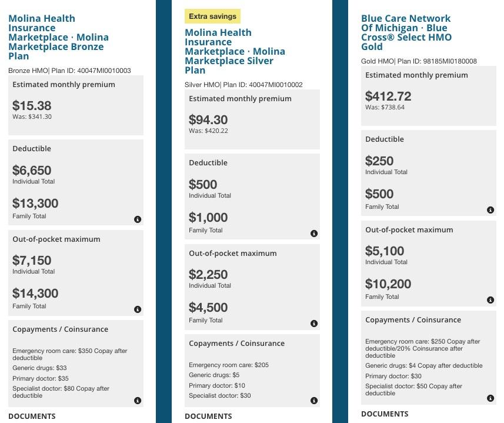Image resolution: width=504 pixels, height=423 pixels.
Task: Click the $15.38 Bronze monthly premium
Action: (32, 106)
